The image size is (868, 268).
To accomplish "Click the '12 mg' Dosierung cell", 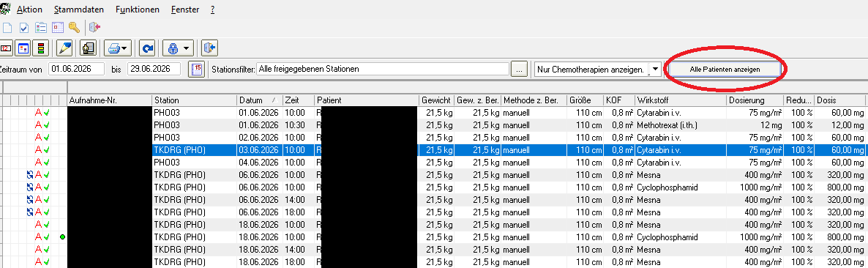I will [755, 125].
